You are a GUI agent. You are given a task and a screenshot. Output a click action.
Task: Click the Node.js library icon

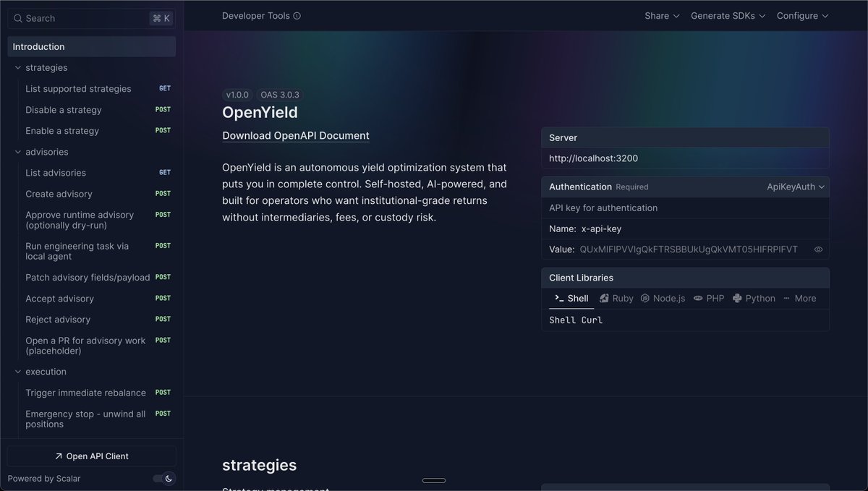[x=644, y=298]
